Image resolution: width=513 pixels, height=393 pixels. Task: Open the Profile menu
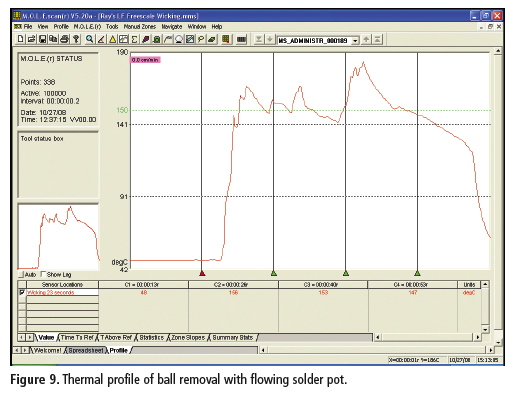pos(61,26)
